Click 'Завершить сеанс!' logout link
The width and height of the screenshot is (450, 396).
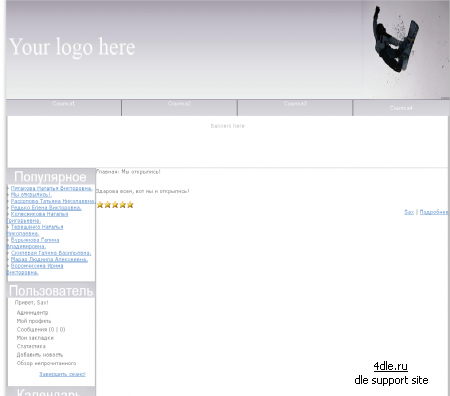pos(62,374)
